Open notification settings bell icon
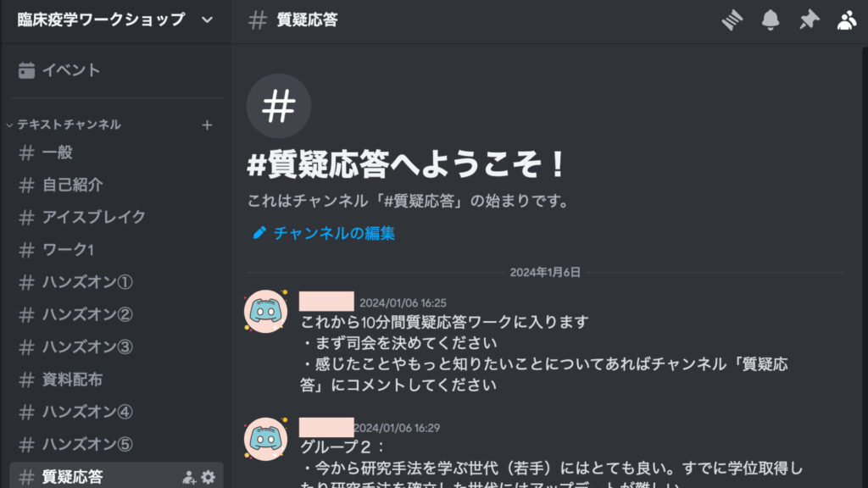Screen dimensions: 868x488 [x=770, y=20]
